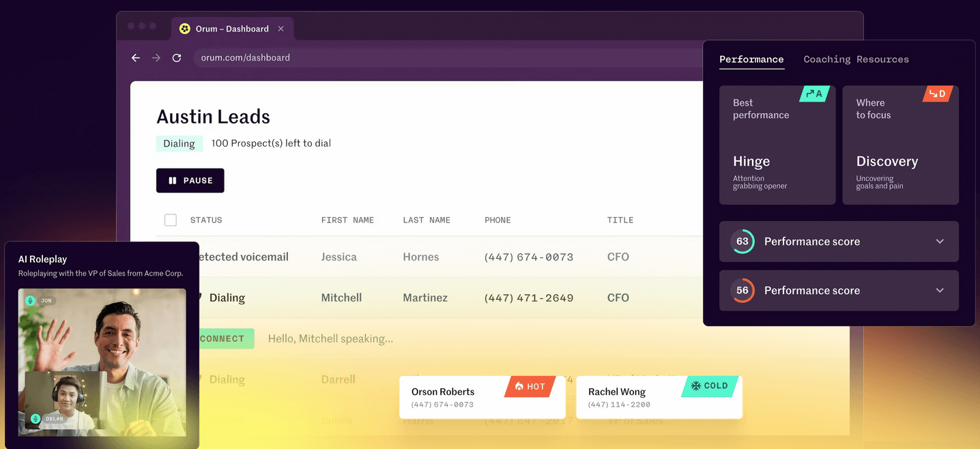
Task: Click the A grade badge on Best performance
Action: point(813,93)
